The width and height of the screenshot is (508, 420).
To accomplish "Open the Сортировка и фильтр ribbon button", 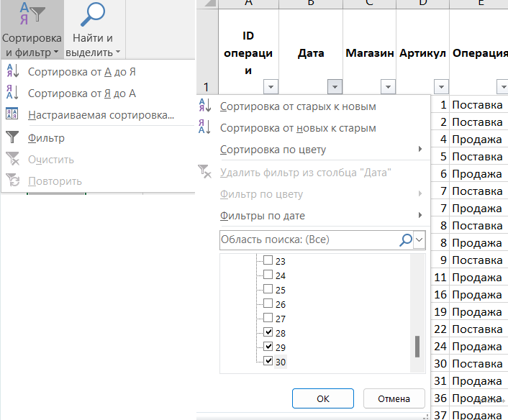I will click(x=31, y=30).
